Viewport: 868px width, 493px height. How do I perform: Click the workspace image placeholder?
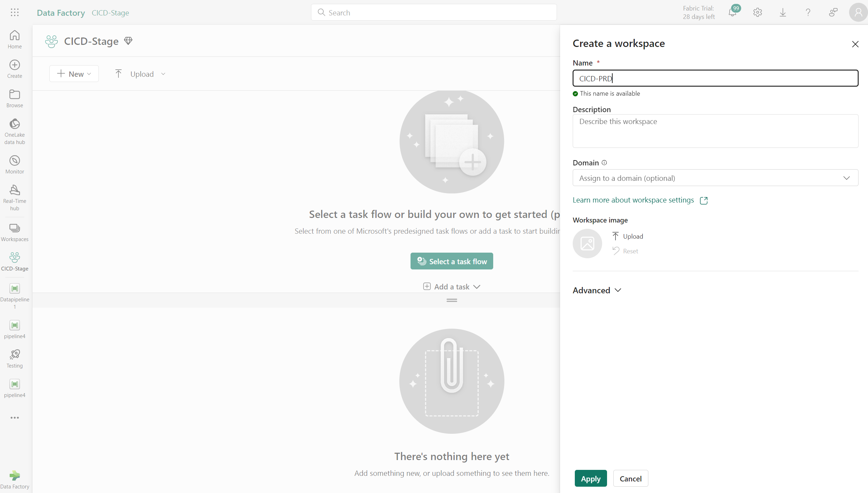[587, 244]
